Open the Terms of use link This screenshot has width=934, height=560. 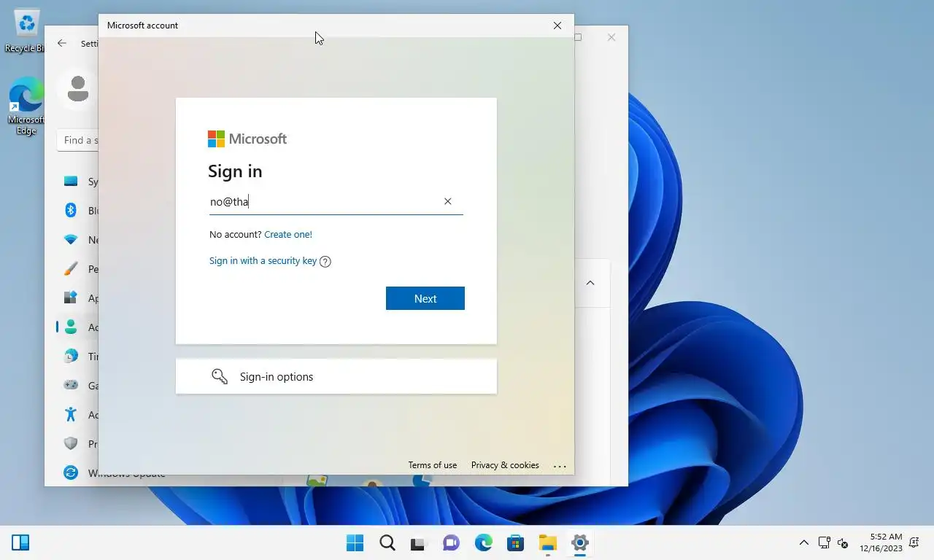pyautogui.click(x=433, y=465)
